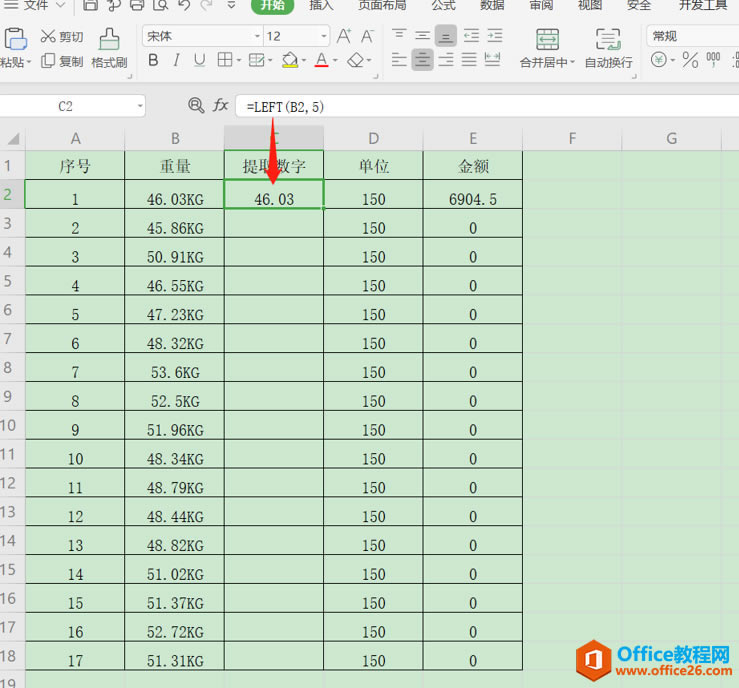Align text right
The height and width of the screenshot is (688, 739).
click(x=445, y=60)
